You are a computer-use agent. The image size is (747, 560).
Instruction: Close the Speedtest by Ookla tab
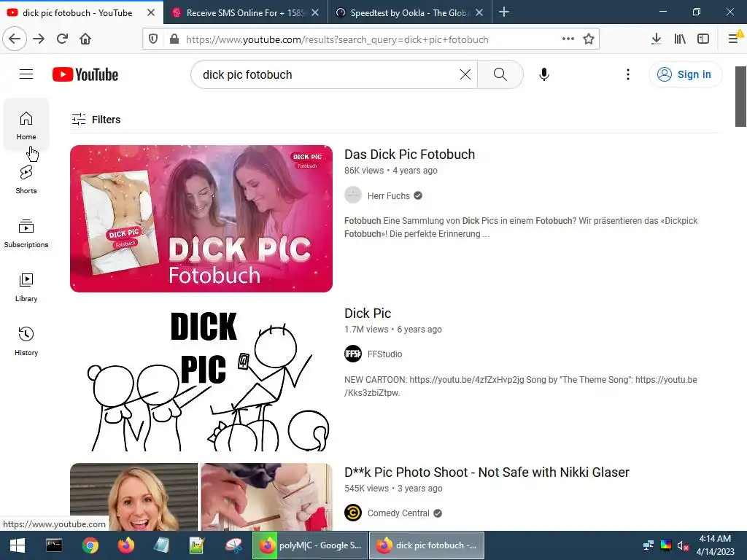point(479,13)
